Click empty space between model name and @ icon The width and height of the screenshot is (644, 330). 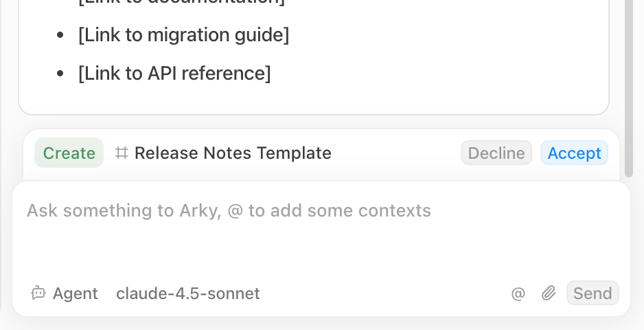pos(384,294)
